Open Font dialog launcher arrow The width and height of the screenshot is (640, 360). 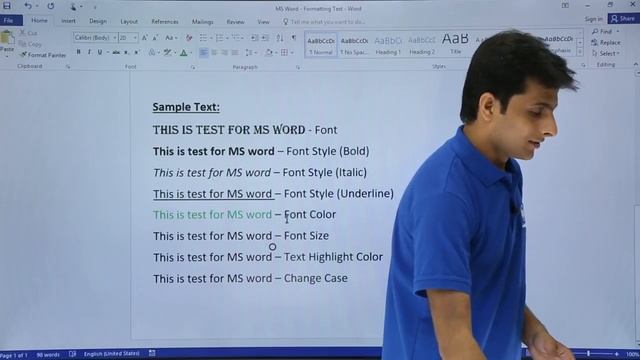[x=193, y=67]
